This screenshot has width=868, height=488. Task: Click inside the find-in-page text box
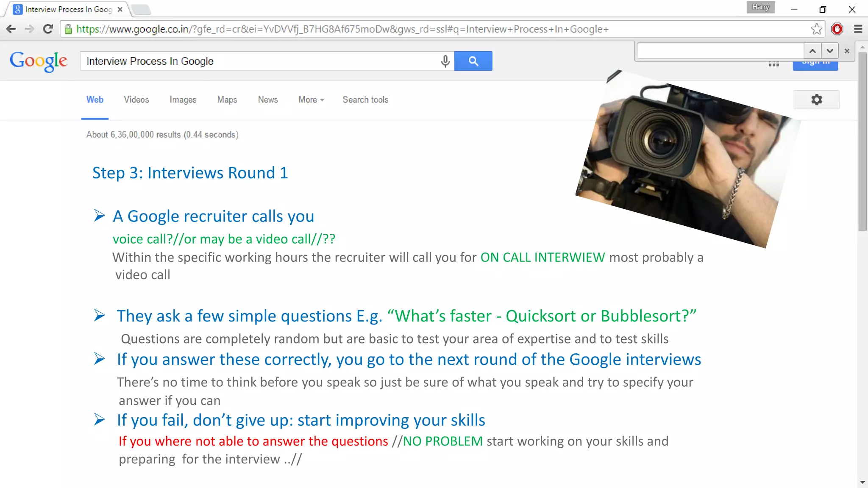[x=720, y=51]
